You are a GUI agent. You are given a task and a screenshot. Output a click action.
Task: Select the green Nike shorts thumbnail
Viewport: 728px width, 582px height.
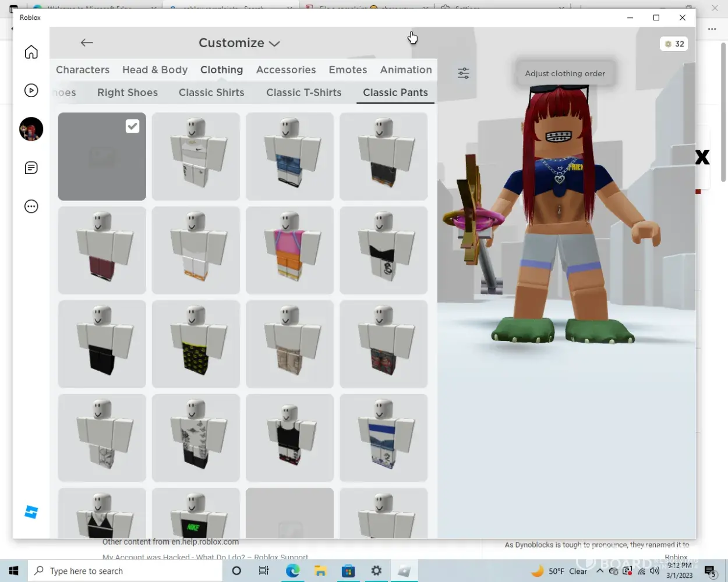tap(196, 513)
